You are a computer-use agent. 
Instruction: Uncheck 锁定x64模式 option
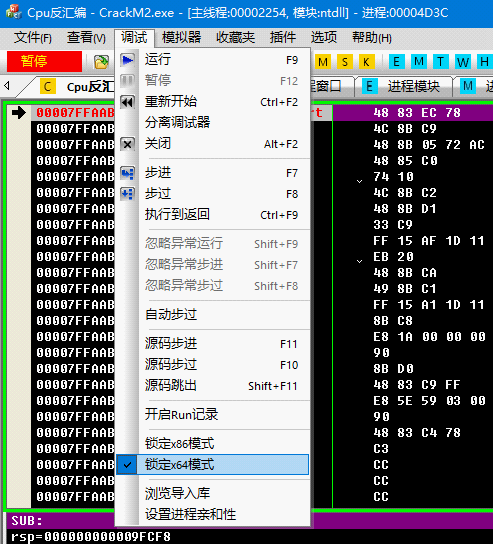pyautogui.click(x=212, y=464)
